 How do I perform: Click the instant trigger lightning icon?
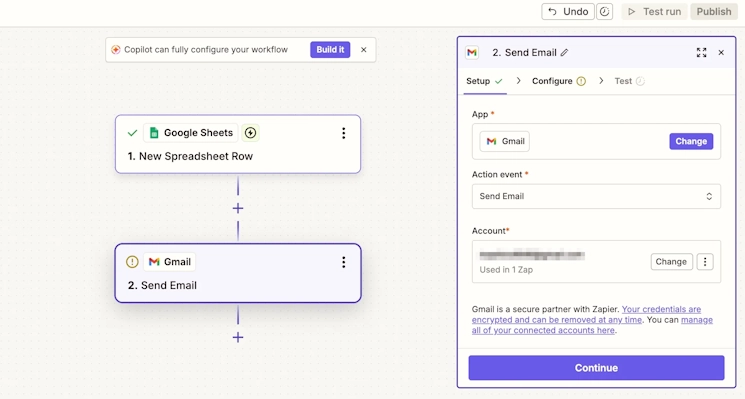pyautogui.click(x=250, y=133)
